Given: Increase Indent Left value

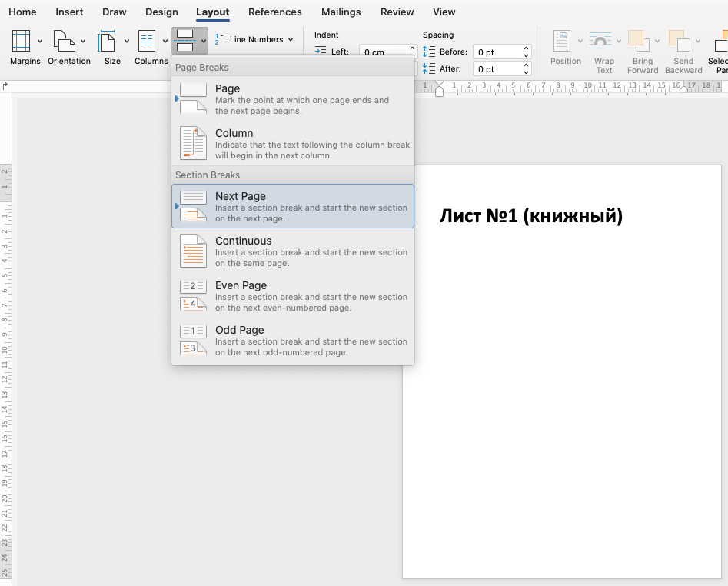Looking at the screenshot, I should click(412, 48).
